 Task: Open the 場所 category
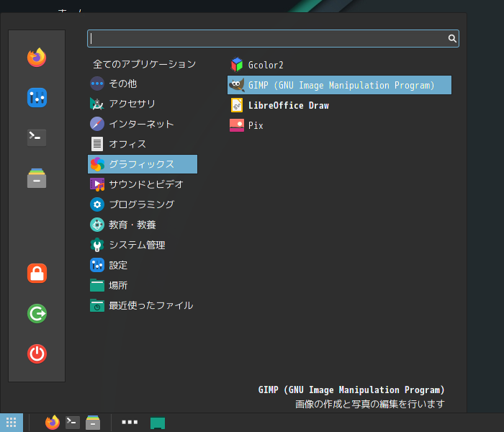[x=143, y=285]
